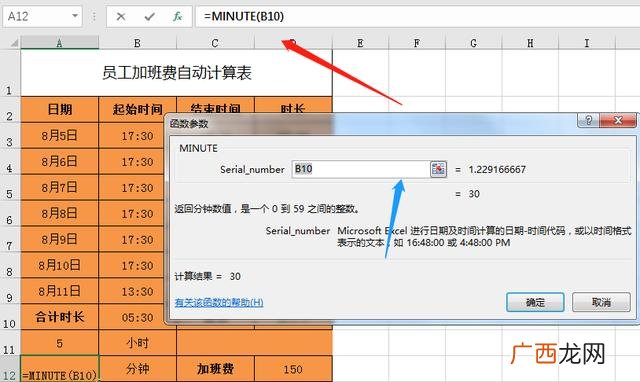Click the 小时 cell

pos(137,343)
